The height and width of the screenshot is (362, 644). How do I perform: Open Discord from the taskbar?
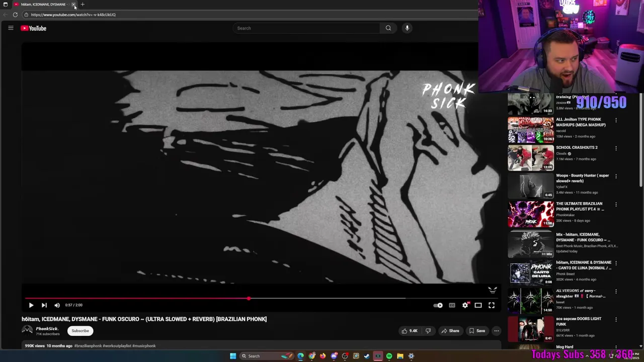334,356
